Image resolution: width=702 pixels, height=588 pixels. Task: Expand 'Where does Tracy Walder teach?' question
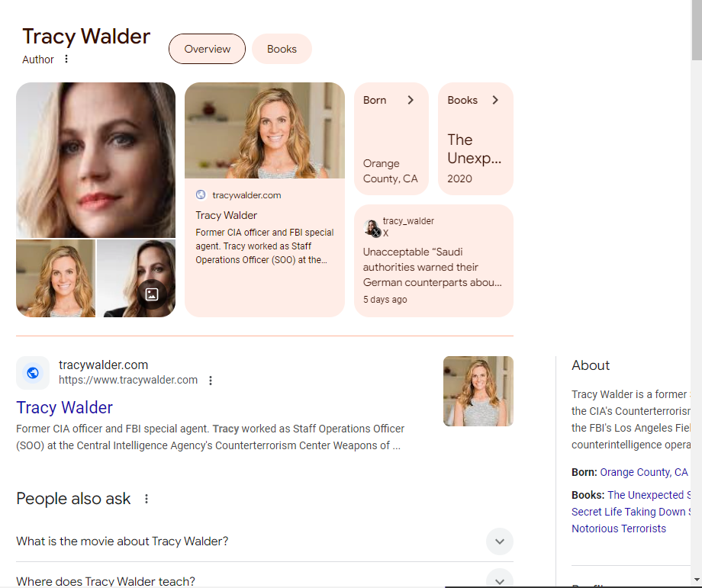[265, 581]
